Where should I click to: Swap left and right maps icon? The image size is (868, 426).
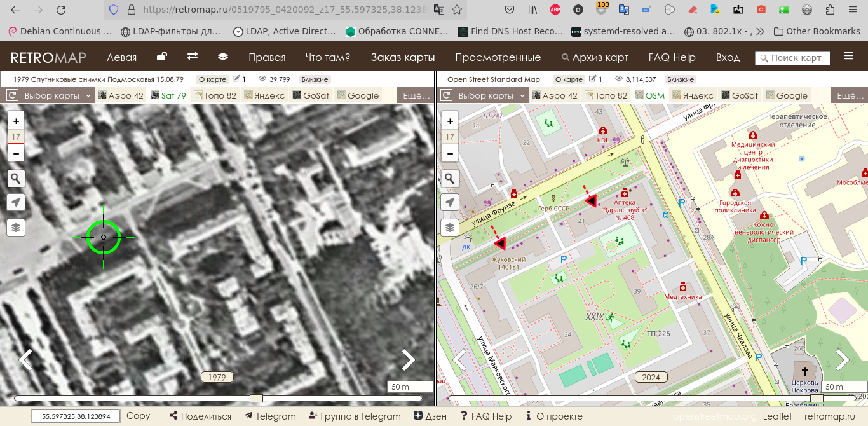pos(193,57)
